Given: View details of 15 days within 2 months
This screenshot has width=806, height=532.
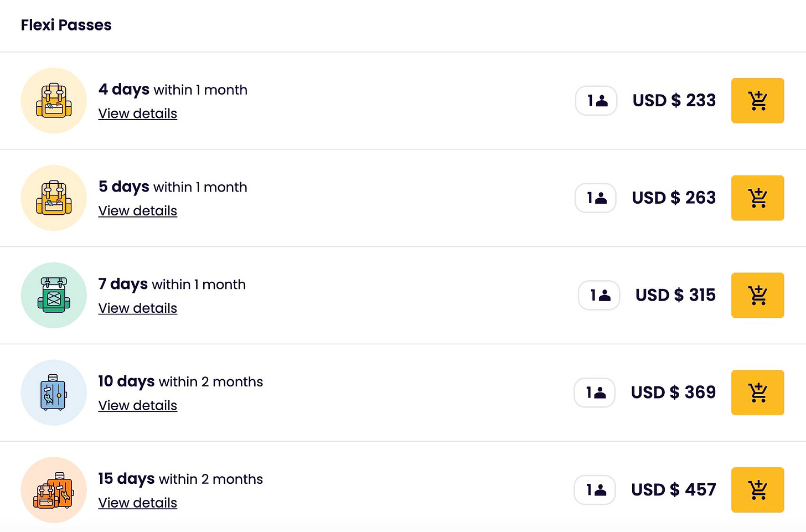Looking at the screenshot, I should coord(138,503).
